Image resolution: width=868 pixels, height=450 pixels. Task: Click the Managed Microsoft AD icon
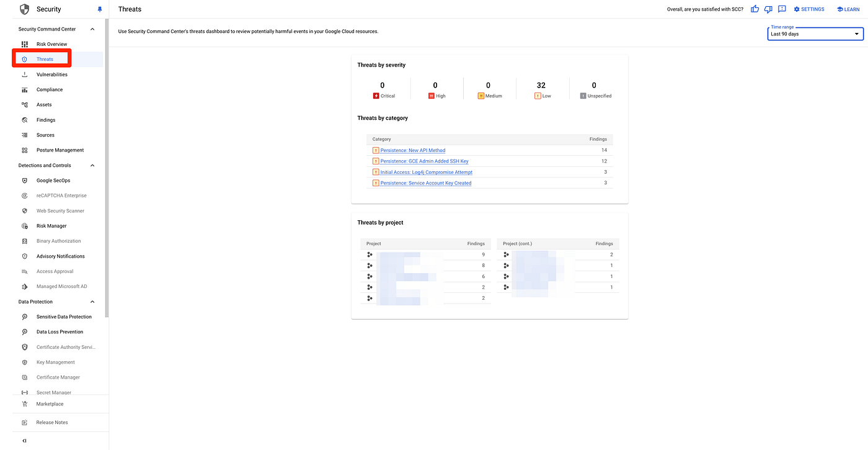coord(25,287)
